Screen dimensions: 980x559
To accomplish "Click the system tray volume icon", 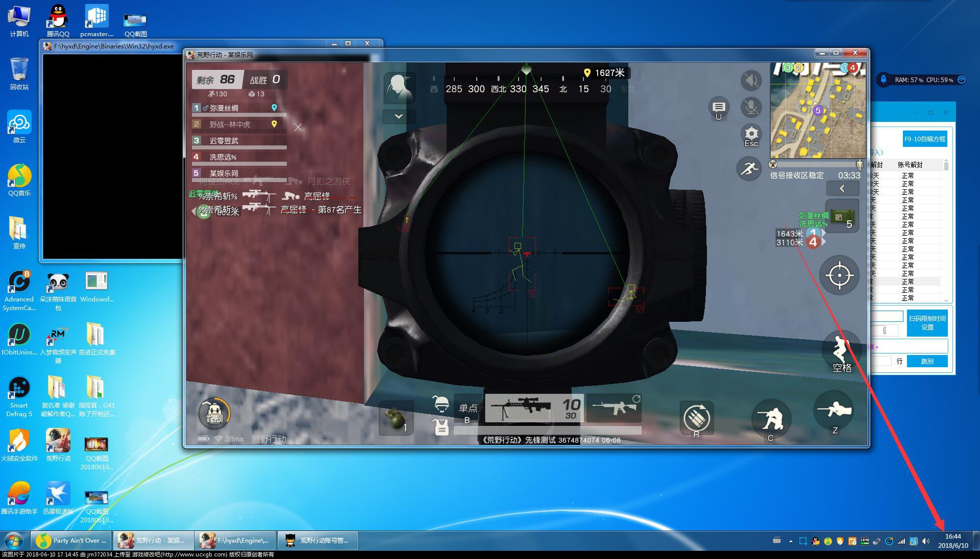I will click(926, 541).
